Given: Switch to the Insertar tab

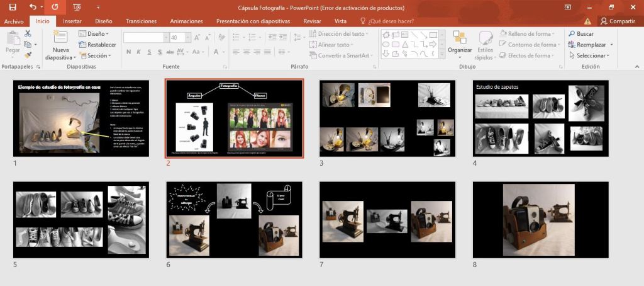Looking at the screenshot, I should [x=72, y=21].
